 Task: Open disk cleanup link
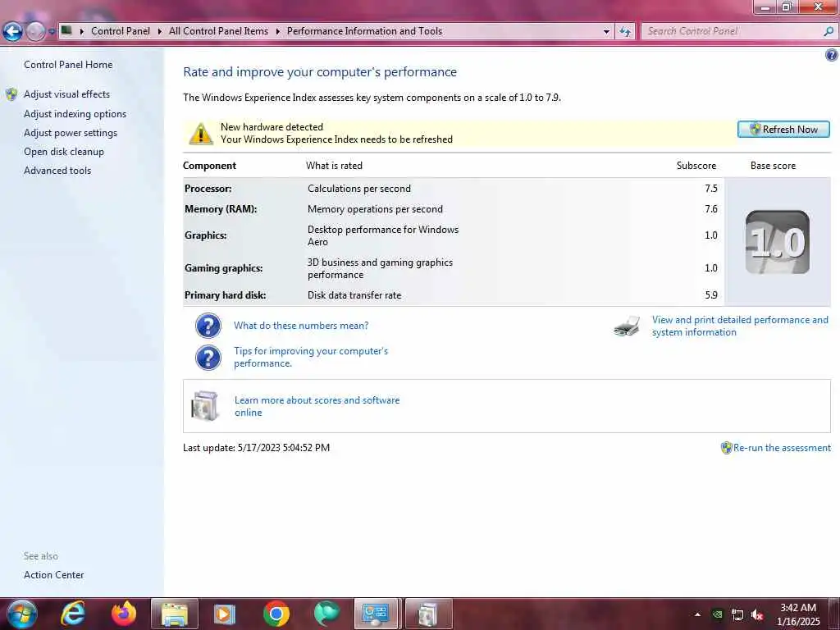coord(64,152)
